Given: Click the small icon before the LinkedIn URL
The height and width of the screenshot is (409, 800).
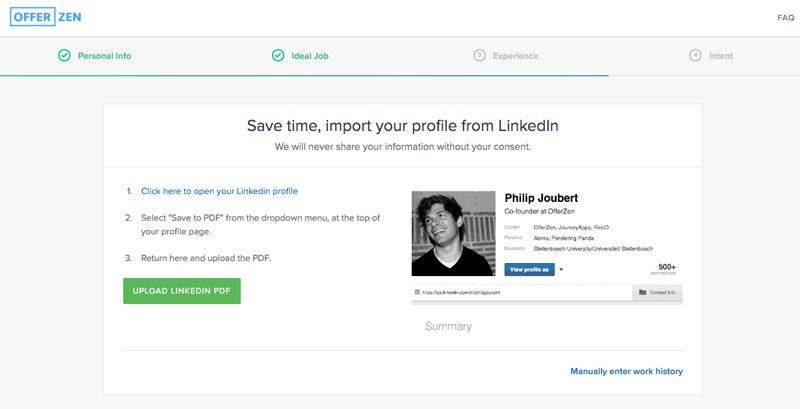Looking at the screenshot, I should click(417, 292).
